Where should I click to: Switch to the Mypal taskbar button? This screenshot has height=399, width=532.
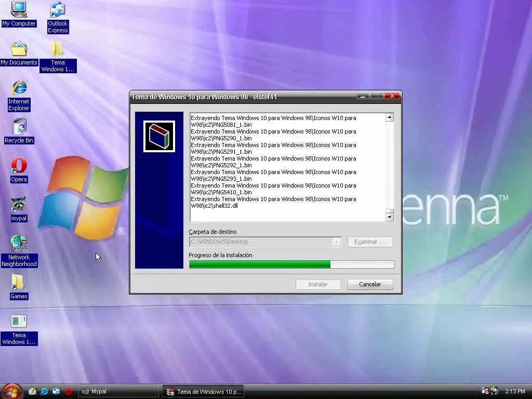click(118, 392)
